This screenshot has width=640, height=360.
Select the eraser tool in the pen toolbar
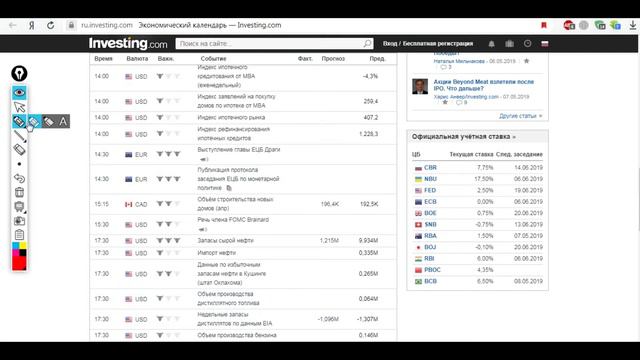(x=19, y=149)
